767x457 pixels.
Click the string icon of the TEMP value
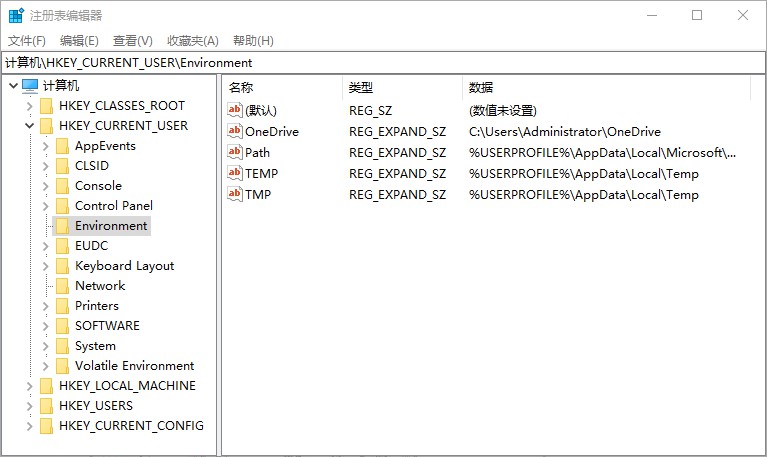(x=235, y=173)
